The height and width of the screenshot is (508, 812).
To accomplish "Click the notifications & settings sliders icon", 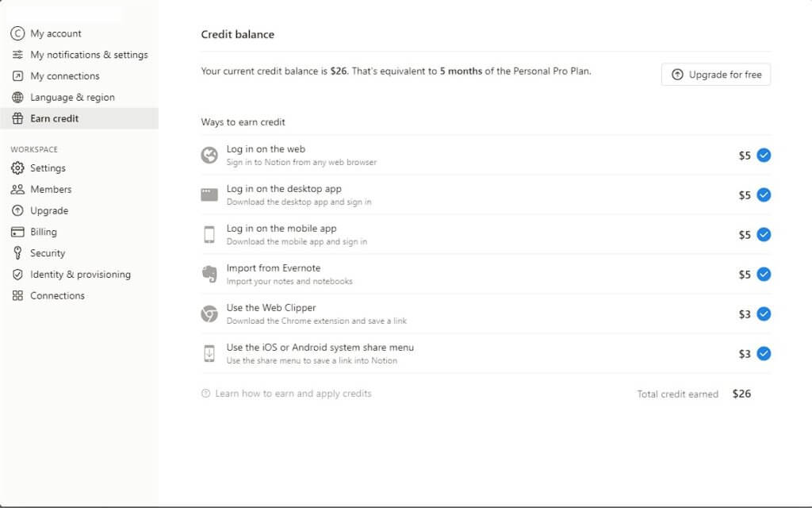I will point(17,55).
